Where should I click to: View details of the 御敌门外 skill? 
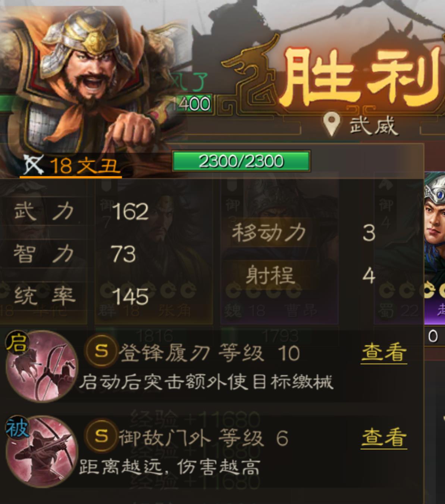click(384, 437)
